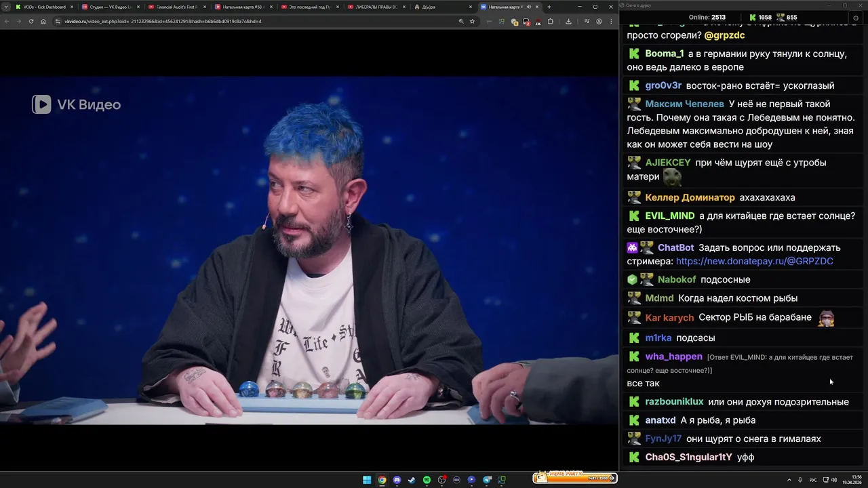Go forward in browser history
This screenshot has width=868, height=488.
click(x=19, y=21)
